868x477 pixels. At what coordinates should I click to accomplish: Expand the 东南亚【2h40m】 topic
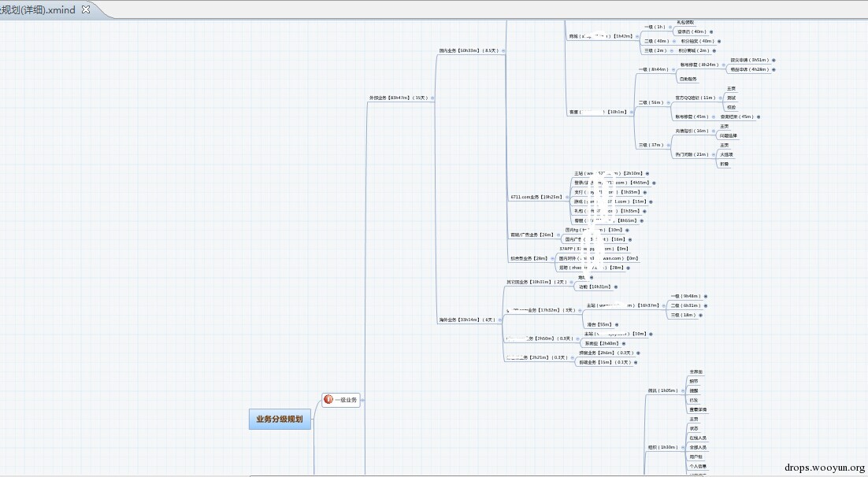(x=623, y=344)
